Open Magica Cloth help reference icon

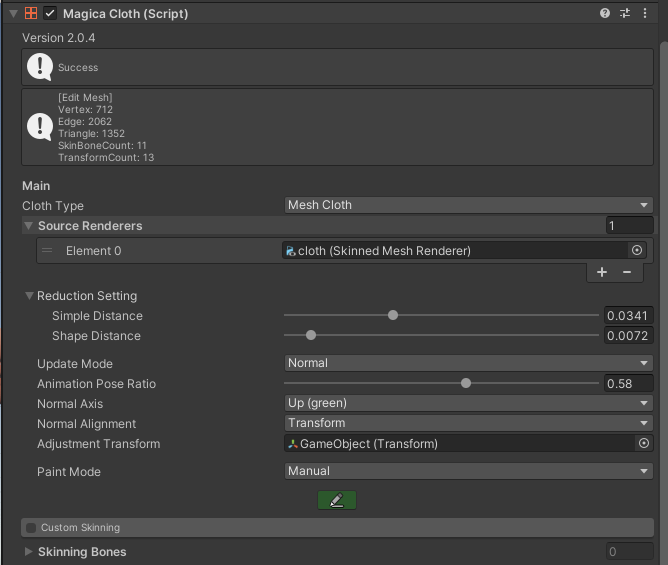[605, 13]
